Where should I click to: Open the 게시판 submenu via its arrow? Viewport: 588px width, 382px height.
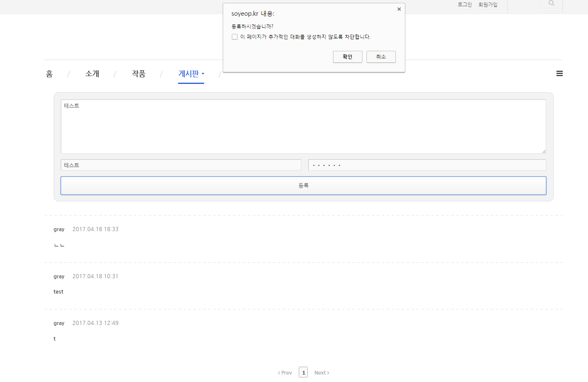[x=204, y=74]
